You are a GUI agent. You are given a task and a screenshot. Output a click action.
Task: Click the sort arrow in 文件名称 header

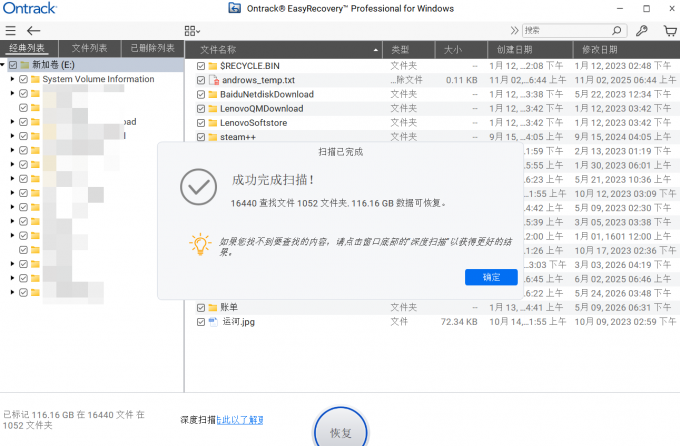376,50
